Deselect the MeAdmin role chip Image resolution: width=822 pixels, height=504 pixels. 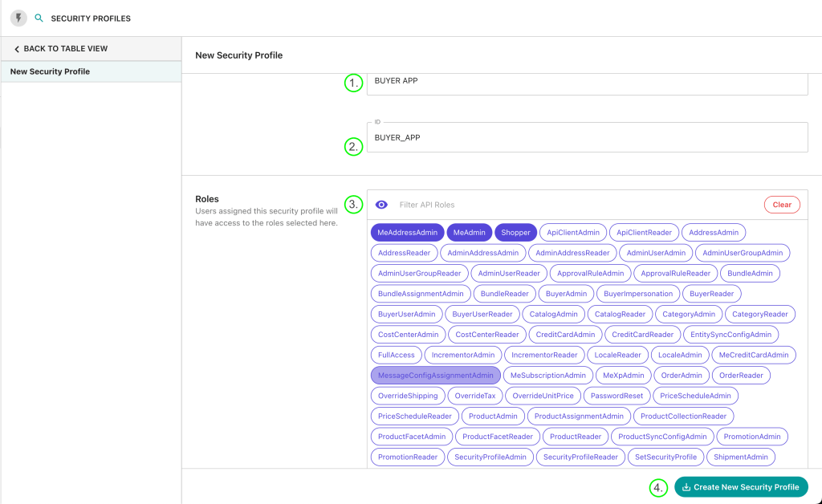click(x=469, y=233)
